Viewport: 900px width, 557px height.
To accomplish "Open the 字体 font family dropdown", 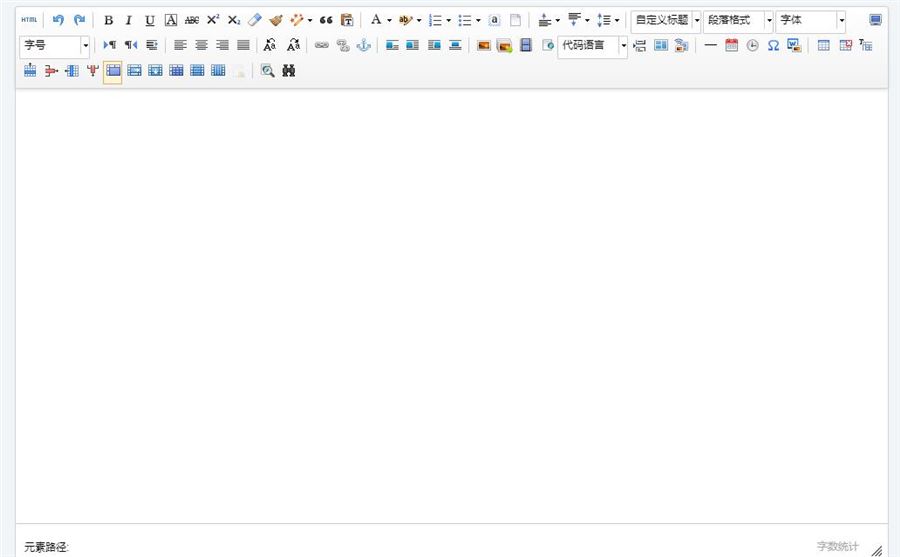I will tap(841, 20).
